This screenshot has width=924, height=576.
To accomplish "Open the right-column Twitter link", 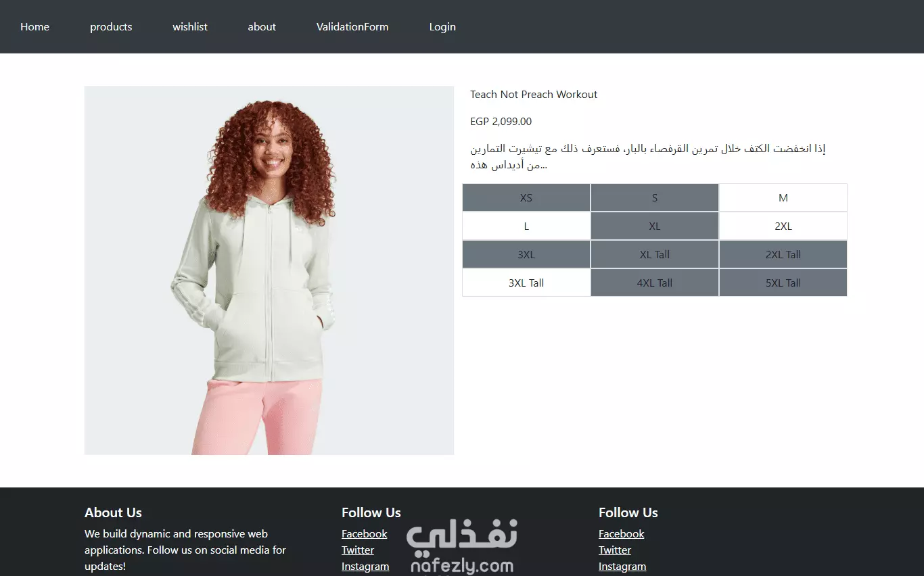I will [x=615, y=550].
